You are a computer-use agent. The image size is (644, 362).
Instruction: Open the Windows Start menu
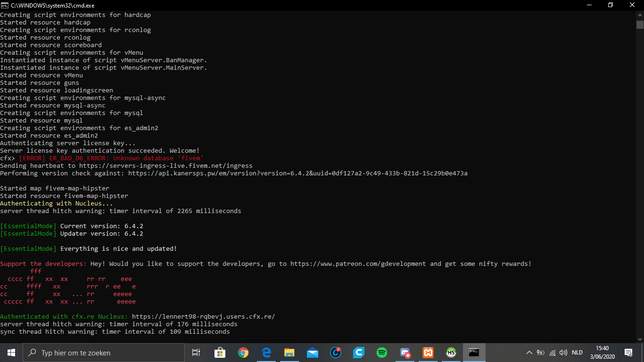click(x=10, y=353)
